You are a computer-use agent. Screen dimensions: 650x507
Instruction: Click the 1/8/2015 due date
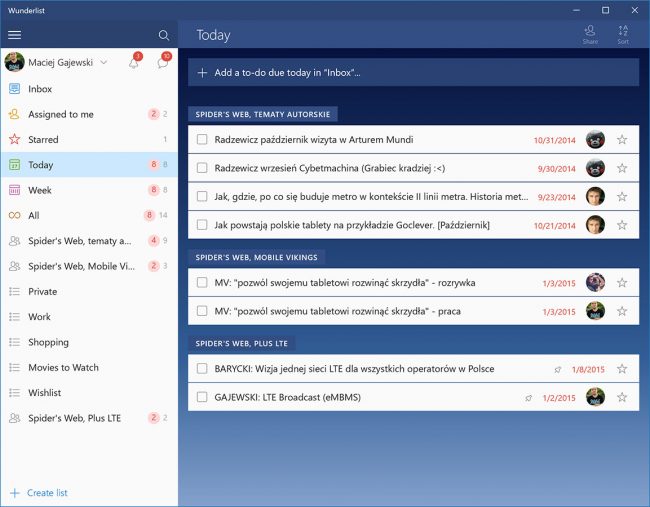pyautogui.click(x=588, y=369)
